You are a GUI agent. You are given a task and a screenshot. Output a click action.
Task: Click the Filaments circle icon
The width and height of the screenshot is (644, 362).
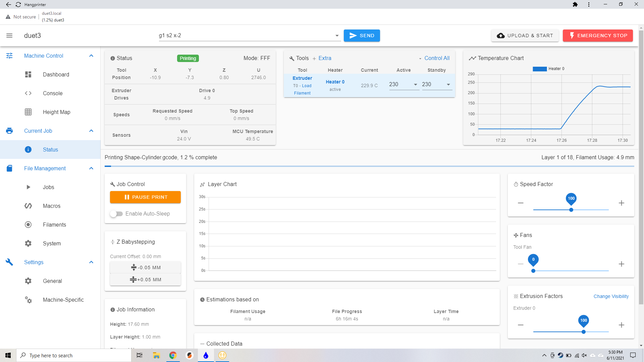pyautogui.click(x=28, y=225)
